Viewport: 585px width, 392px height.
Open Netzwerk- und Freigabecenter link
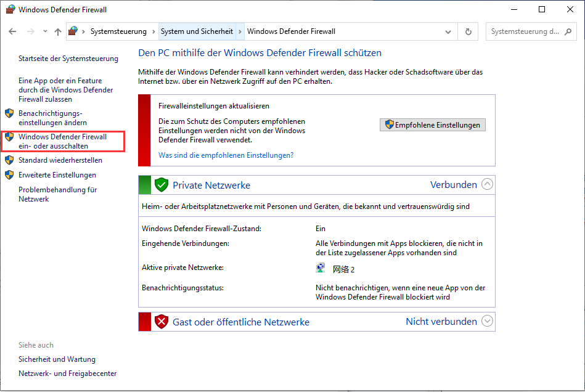tap(68, 374)
